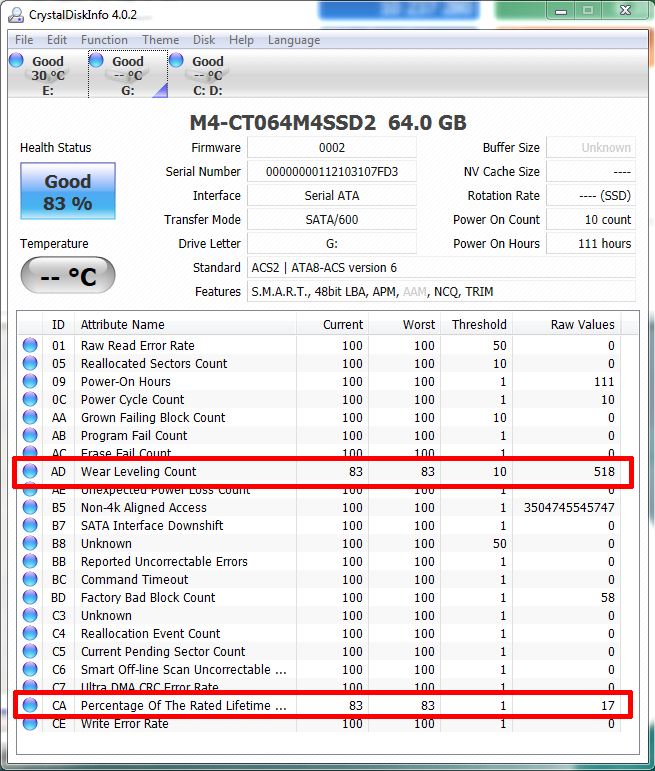
Task: Click the status orb for Non-4k Aligned Access
Action: [30, 507]
